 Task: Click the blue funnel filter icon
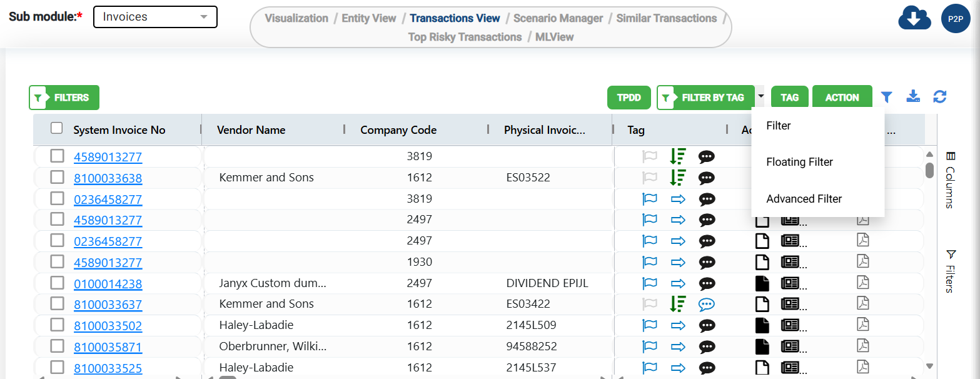[886, 97]
